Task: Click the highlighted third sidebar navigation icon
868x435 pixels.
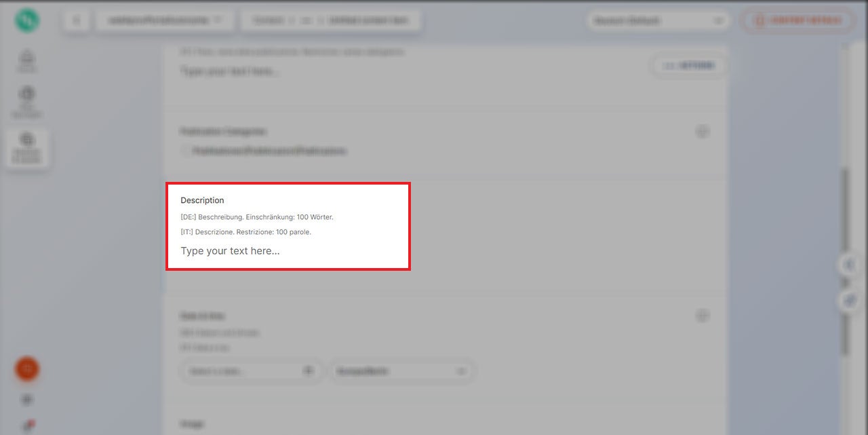Action: tap(26, 145)
